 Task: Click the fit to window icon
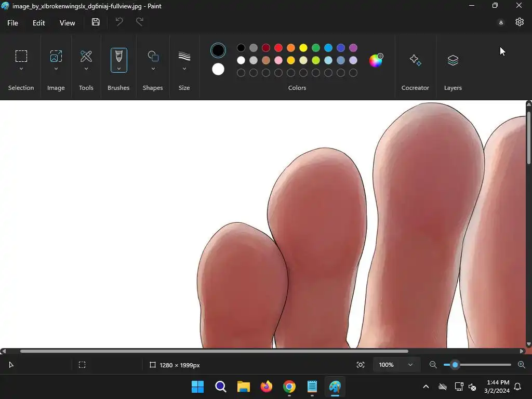[361, 365]
